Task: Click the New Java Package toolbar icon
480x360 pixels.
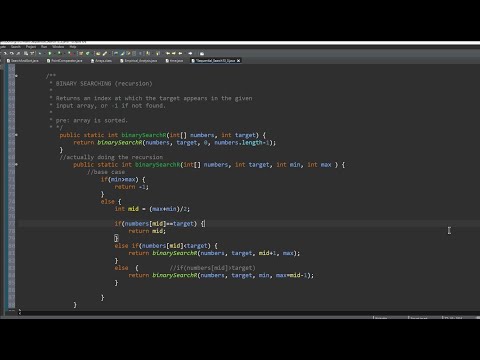Action: [81, 53]
